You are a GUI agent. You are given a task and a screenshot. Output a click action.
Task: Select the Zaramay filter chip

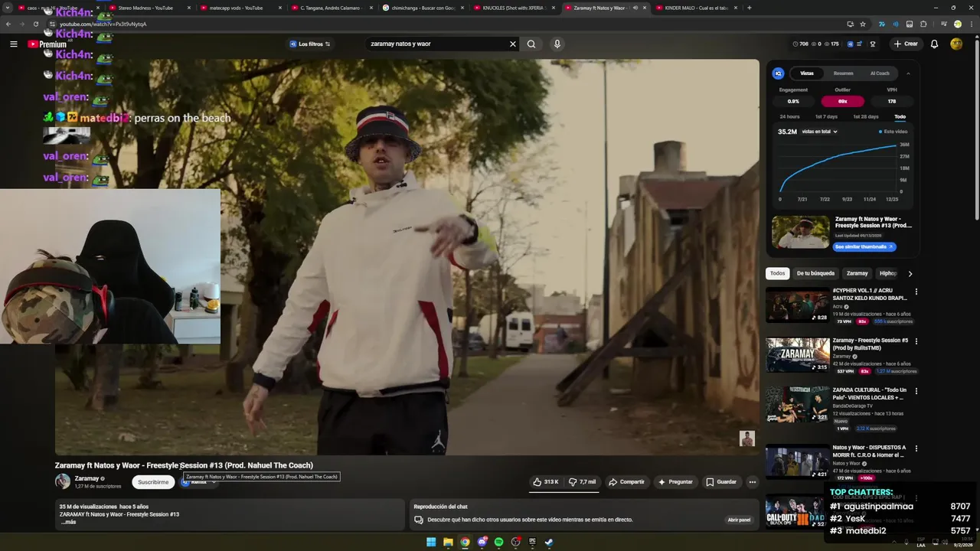click(857, 273)
